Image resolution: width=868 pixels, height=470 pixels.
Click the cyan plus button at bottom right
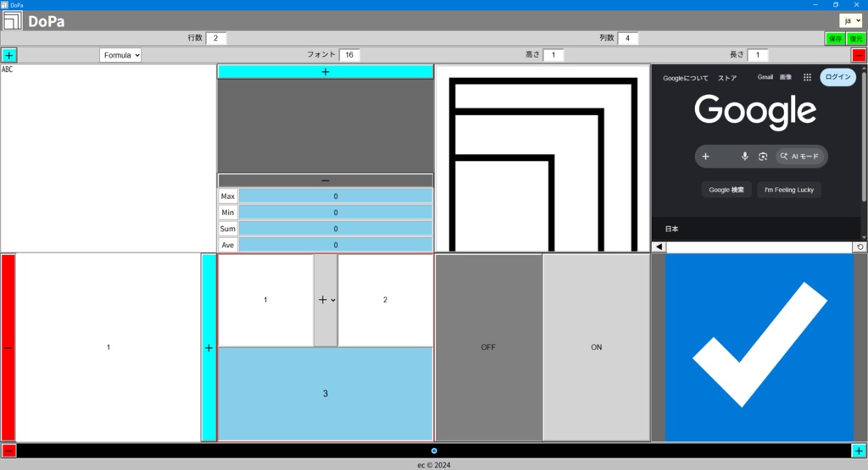tap(859, 451)
